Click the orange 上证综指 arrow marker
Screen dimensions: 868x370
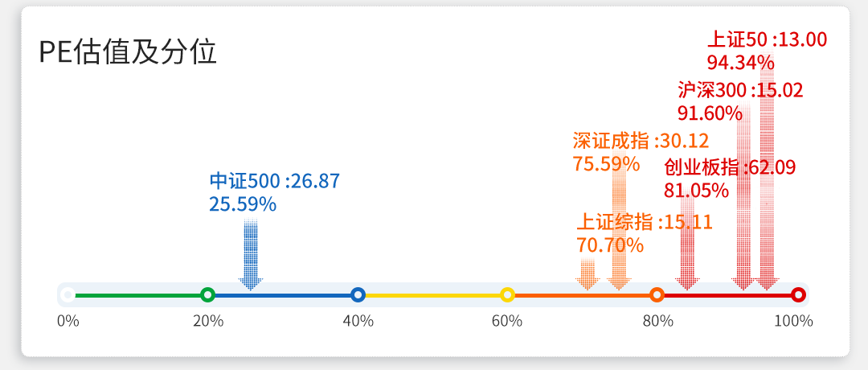588,274
